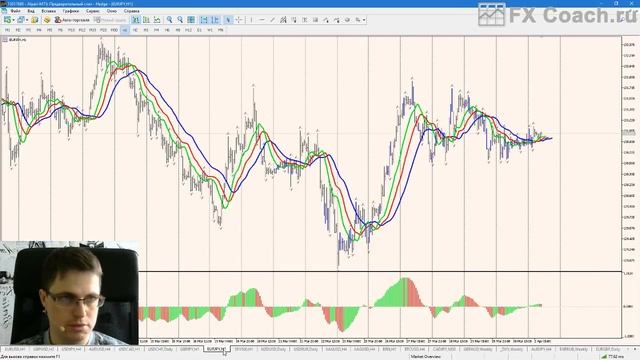Image resolution: width=640 pixels, height=360 pixels.
Task: Open the Графики menu
Action: coord(71,11)
